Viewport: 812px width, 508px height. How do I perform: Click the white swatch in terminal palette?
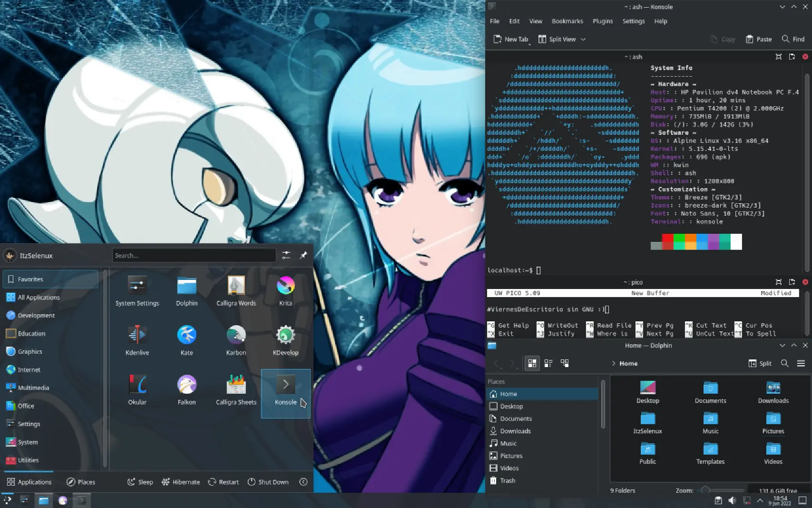[x=736, y=242]
